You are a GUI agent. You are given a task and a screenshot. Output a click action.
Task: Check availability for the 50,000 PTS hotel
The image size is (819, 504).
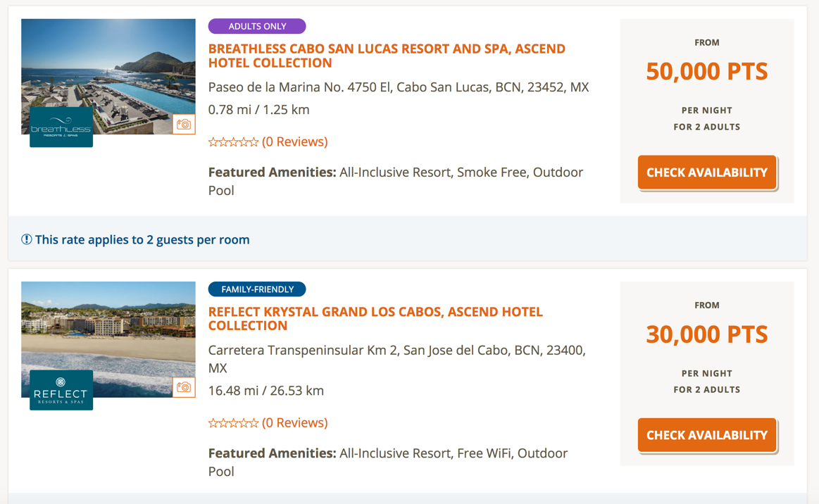click(707, 172)
